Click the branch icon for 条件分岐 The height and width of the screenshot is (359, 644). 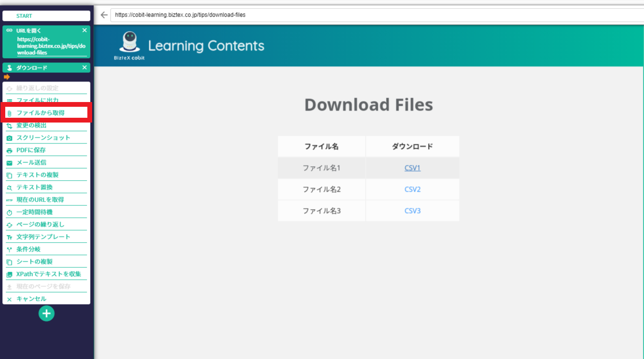(x=10, y=250)
